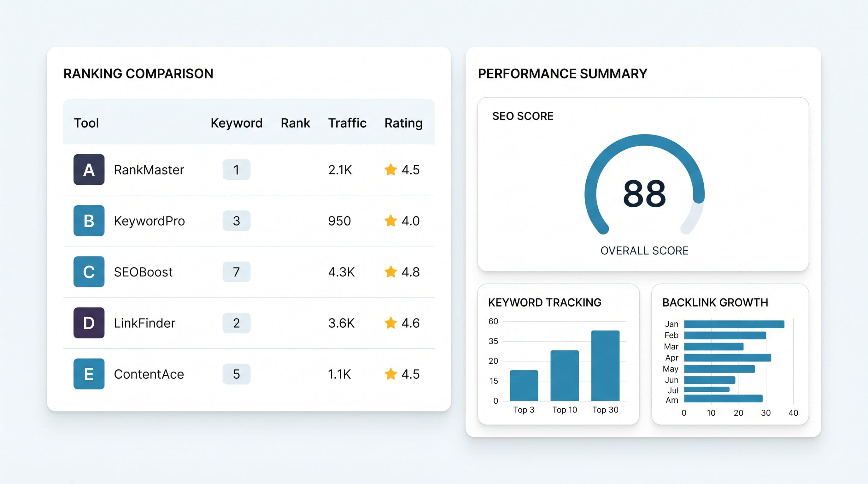Click keyword badge '3' for KeywordPro
This screenshot has width=868, height=484.
237,221
